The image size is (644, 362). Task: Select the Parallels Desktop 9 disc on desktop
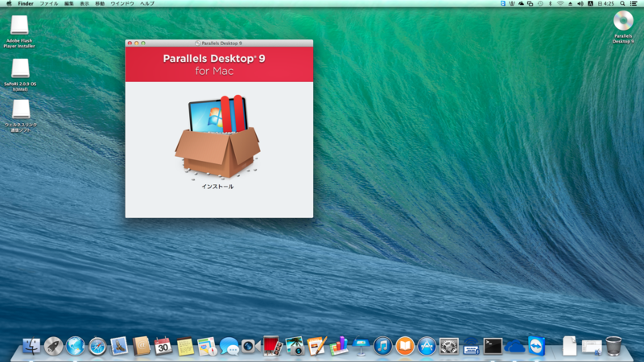[623, 21]
